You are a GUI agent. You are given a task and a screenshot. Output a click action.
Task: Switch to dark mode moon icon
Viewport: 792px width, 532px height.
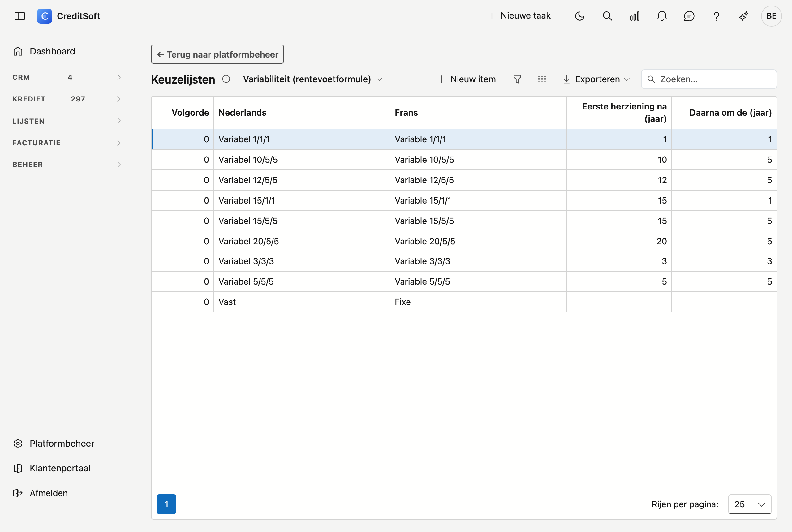tap(580, 16)
